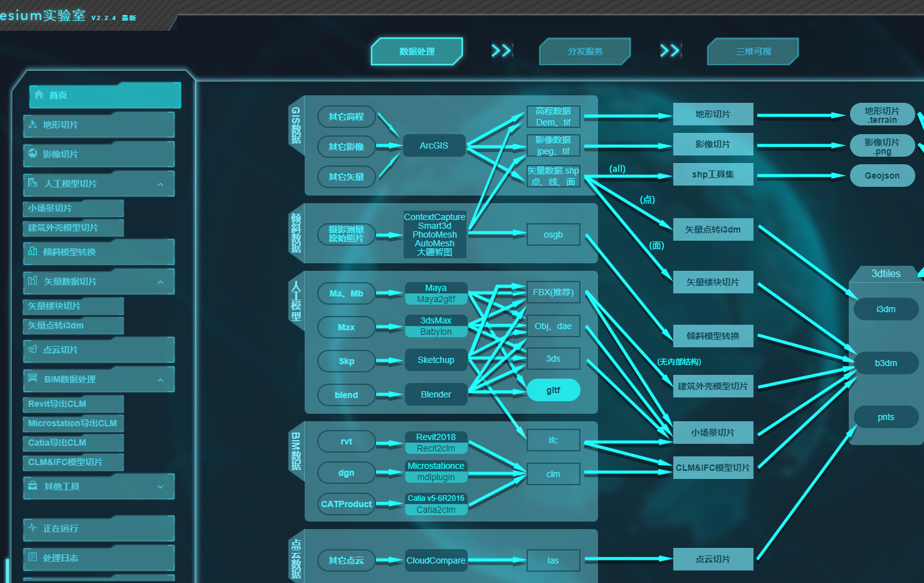This screenshot has height=583, width=924.
Task: Click the highlighted gltf format pill
Action: point(553,390)
